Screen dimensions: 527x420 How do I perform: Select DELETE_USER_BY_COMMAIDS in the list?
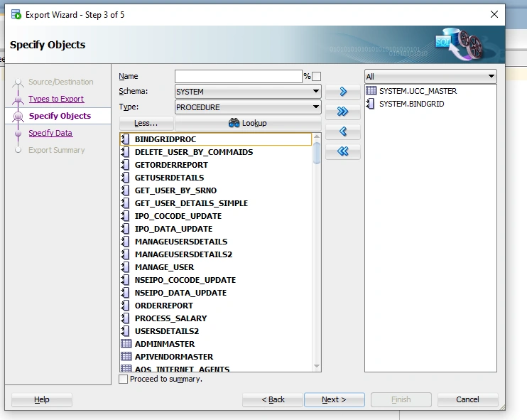pyautogui.click(x=216, y=152)
